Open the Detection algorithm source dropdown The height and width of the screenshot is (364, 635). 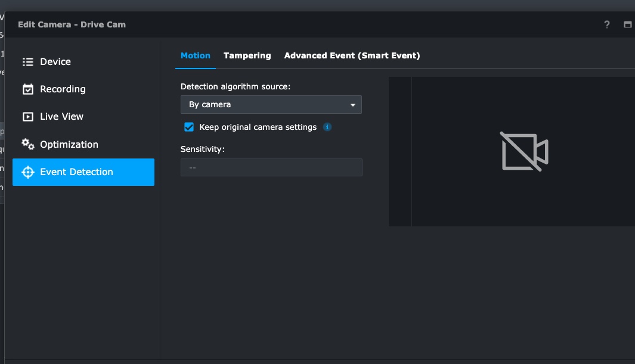(271, 104)
